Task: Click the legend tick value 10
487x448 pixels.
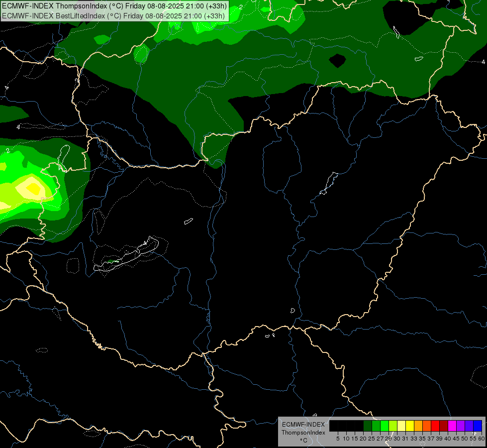Action: pyautogui.click(x=346, y=439)
